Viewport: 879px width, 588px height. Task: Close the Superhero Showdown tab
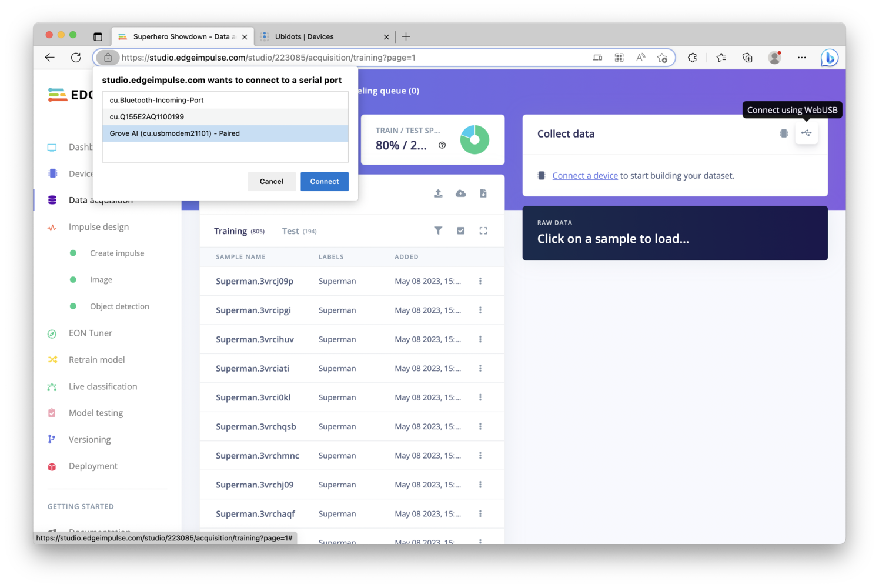click(245, 37)
